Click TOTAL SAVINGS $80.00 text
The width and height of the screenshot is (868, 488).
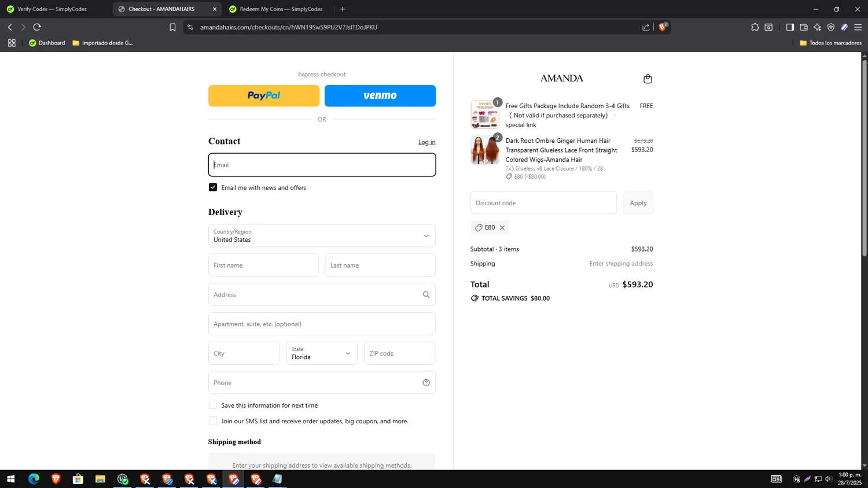click(x=516, y=298)
